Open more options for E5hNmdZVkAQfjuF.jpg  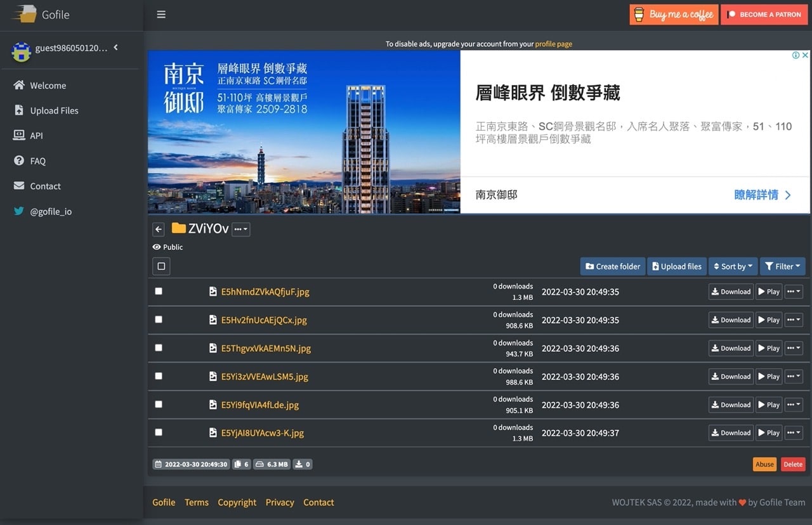point(794,292)
